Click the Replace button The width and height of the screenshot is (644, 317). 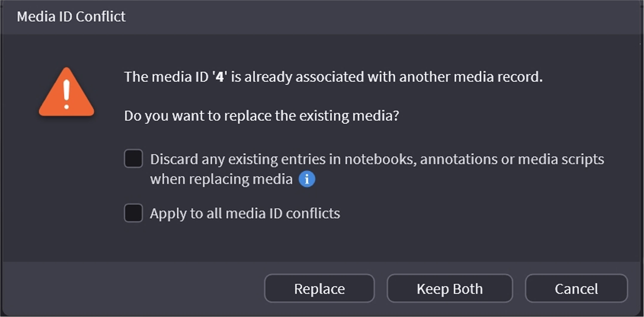319,289
